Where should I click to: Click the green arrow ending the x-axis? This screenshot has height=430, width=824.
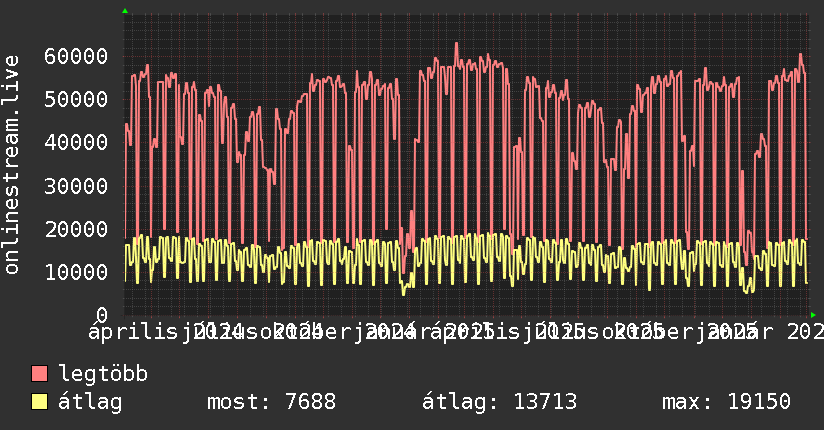pos(813,315)
